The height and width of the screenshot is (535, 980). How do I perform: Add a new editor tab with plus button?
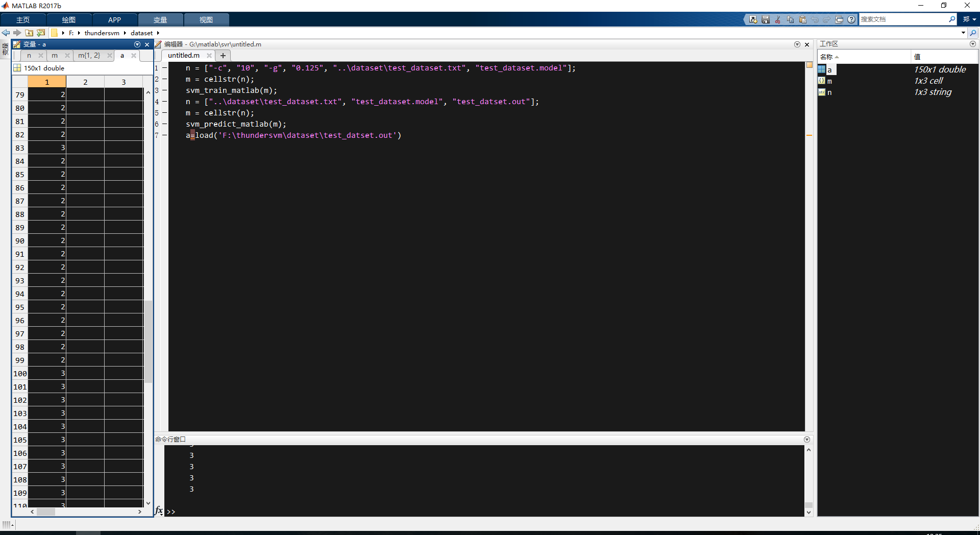tap(223, 56)
